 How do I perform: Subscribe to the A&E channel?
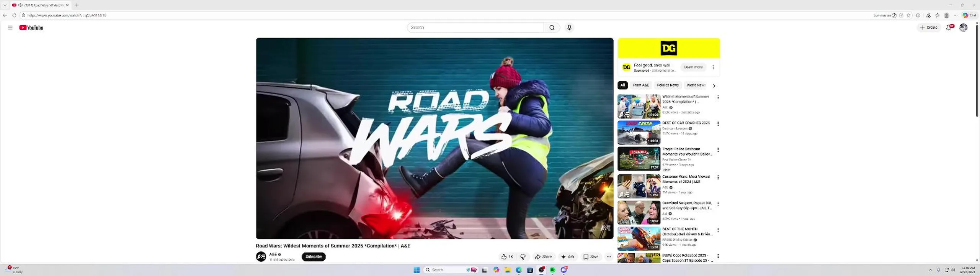click(x=314, y=257)
